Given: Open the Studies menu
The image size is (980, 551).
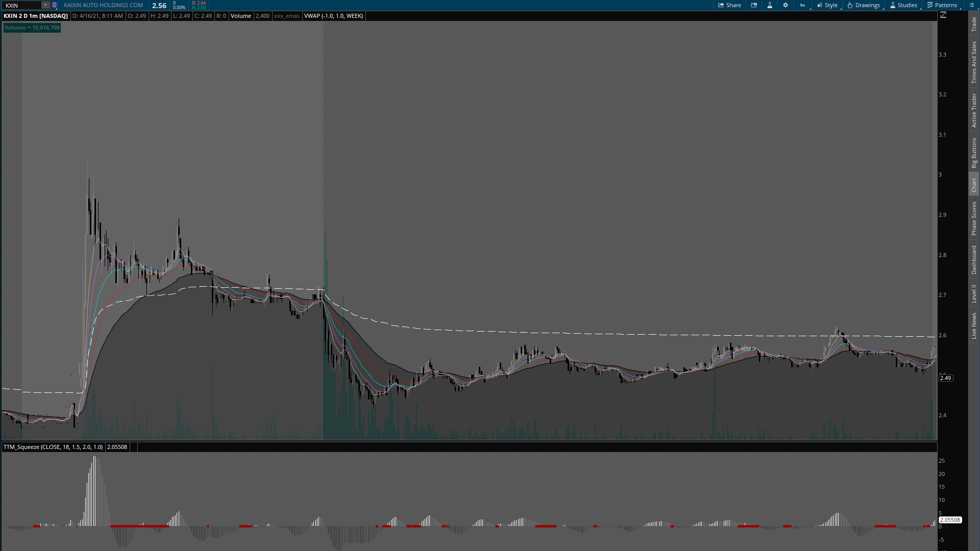Looking at the screenshot, I should click(903, 5).
